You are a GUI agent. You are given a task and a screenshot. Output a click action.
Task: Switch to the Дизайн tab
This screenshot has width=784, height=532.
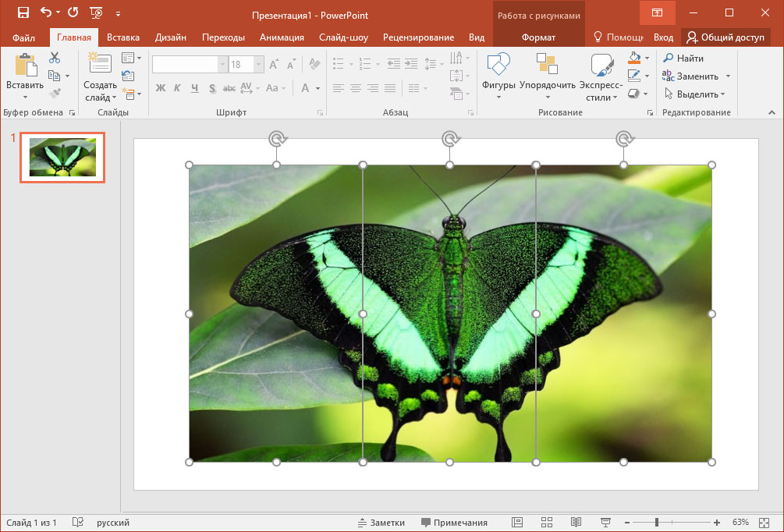pos(171,37)
